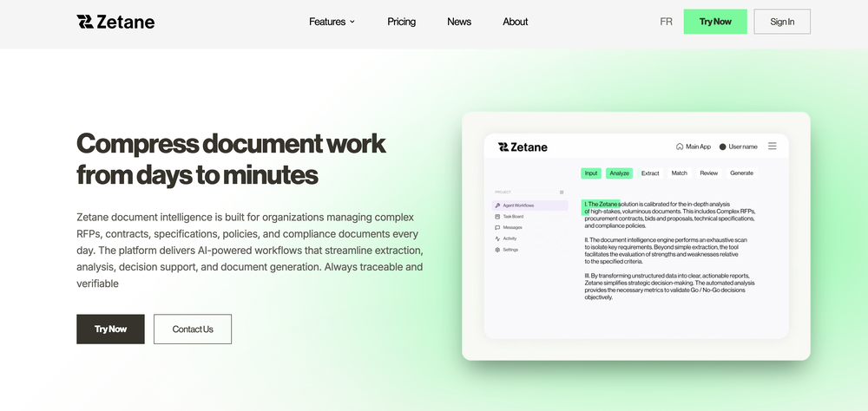Screen dimensions: 868x411
Task: Expand the Features dropdown menu
Action: click(332, 22)
